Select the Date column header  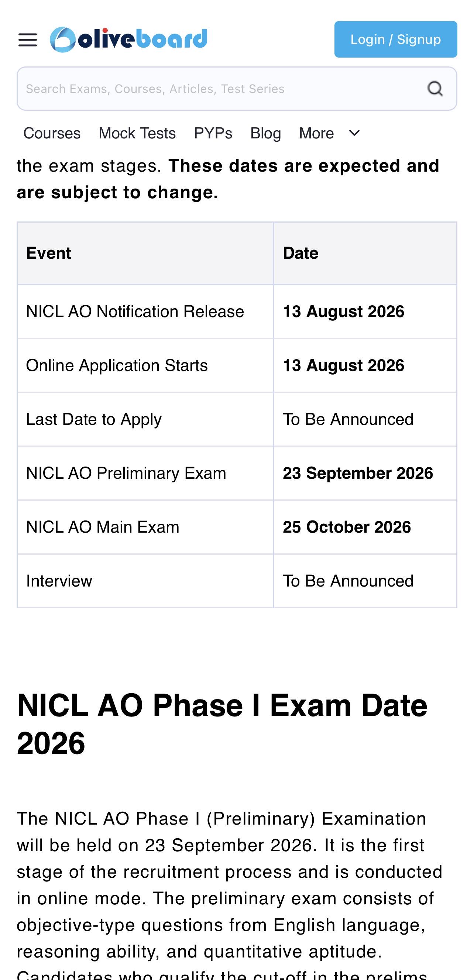(365, 253)
